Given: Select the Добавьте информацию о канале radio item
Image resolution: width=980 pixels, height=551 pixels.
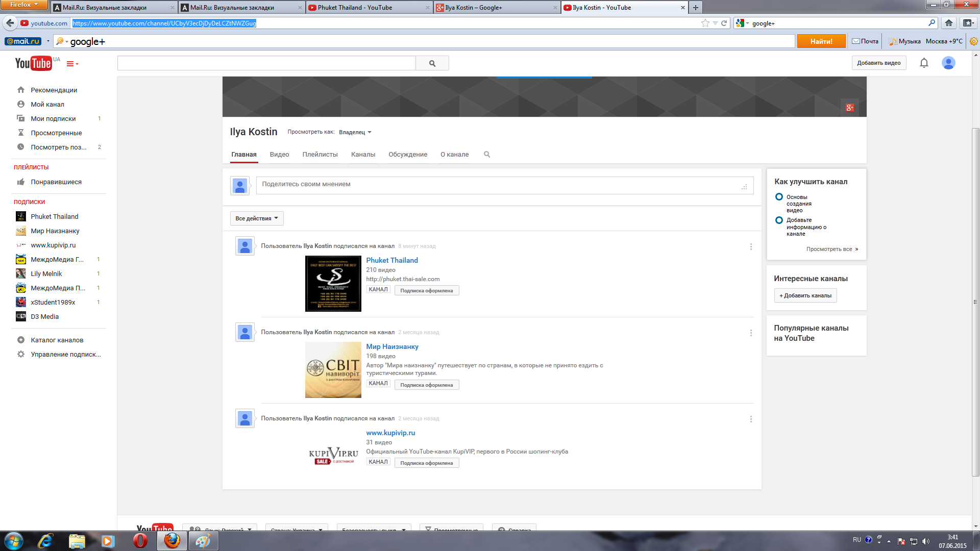Looking at the screenshot, I should click(x=779, y=220).
